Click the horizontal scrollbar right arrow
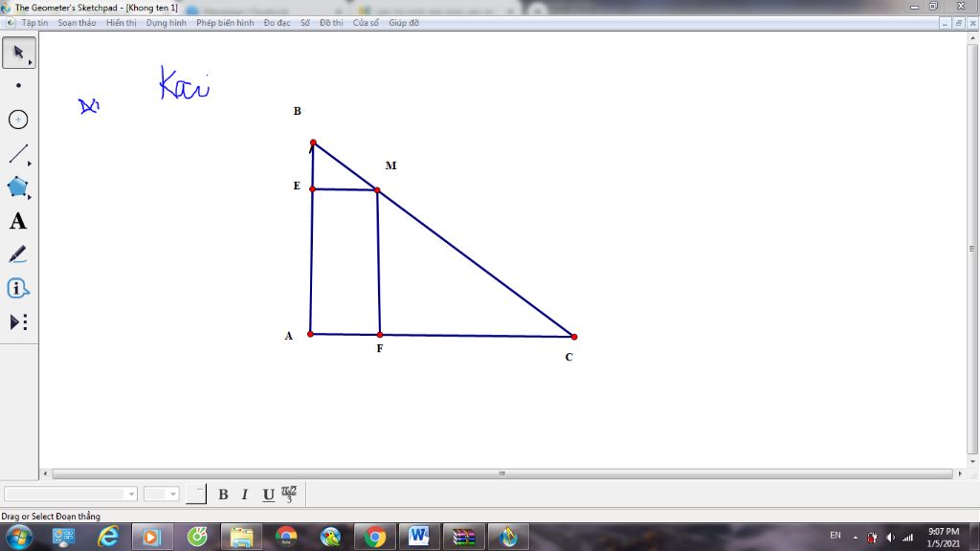 point(960,474)
